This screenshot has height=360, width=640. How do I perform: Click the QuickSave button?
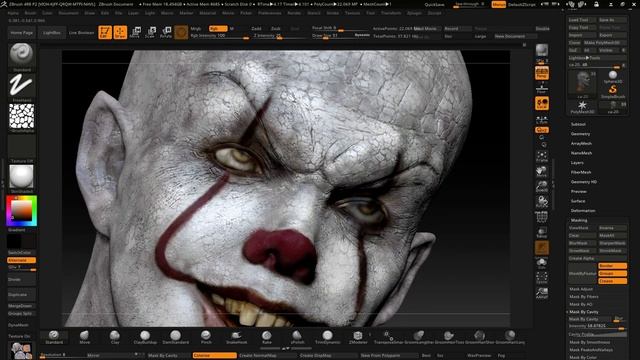(435, 4)
